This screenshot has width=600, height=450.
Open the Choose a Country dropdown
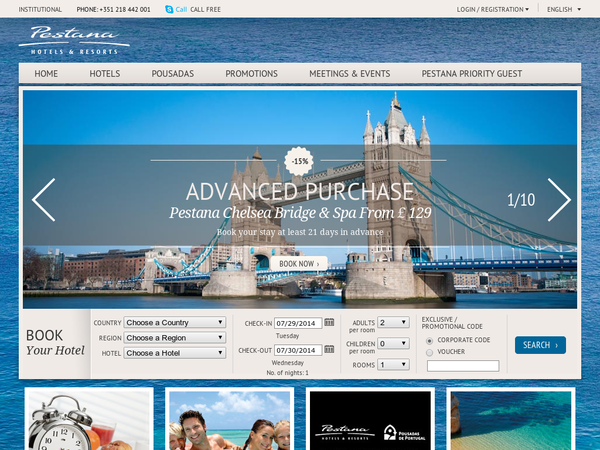coord(174,322)
